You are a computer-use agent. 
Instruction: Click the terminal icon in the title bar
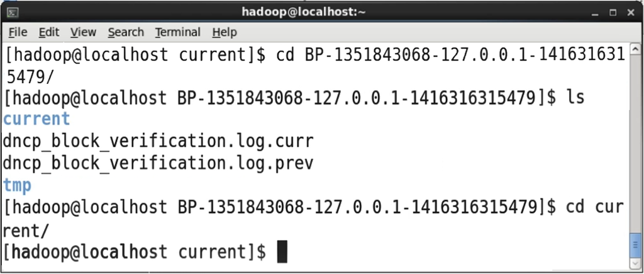click(12, 13)
